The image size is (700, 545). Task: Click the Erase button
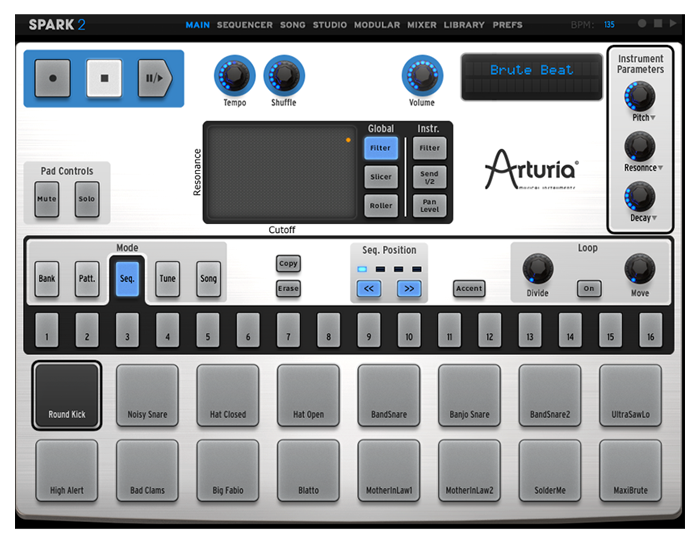tap(288, 288)
